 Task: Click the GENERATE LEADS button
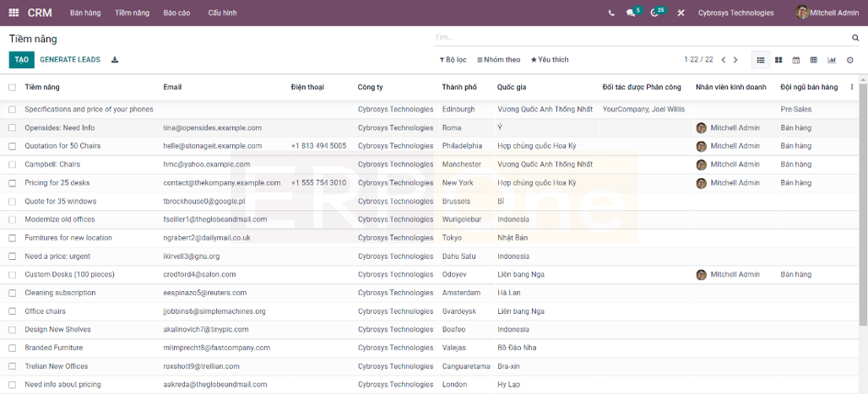[70, 60]
